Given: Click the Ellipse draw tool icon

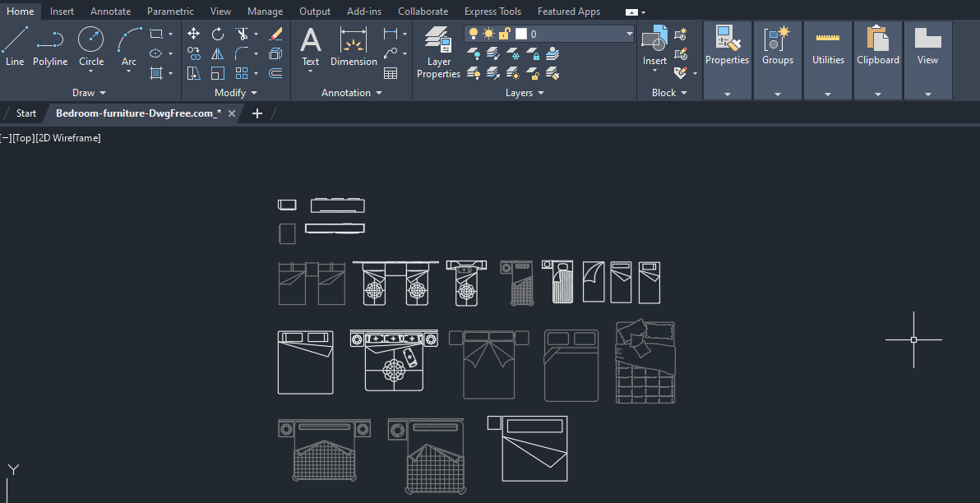Looking at the screenshot, I should (156, 53).
